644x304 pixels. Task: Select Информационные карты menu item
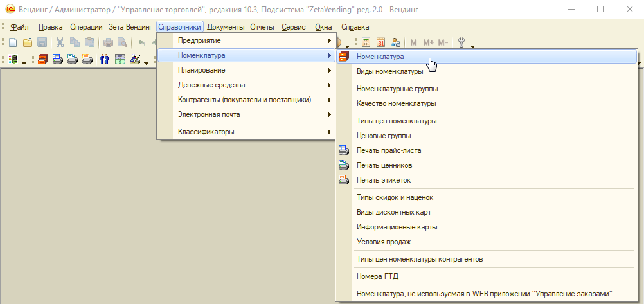click(487, 227)
